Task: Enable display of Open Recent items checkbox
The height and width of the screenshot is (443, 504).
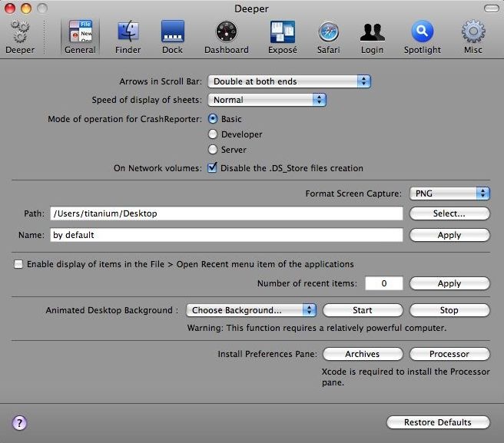Action: 18,264
